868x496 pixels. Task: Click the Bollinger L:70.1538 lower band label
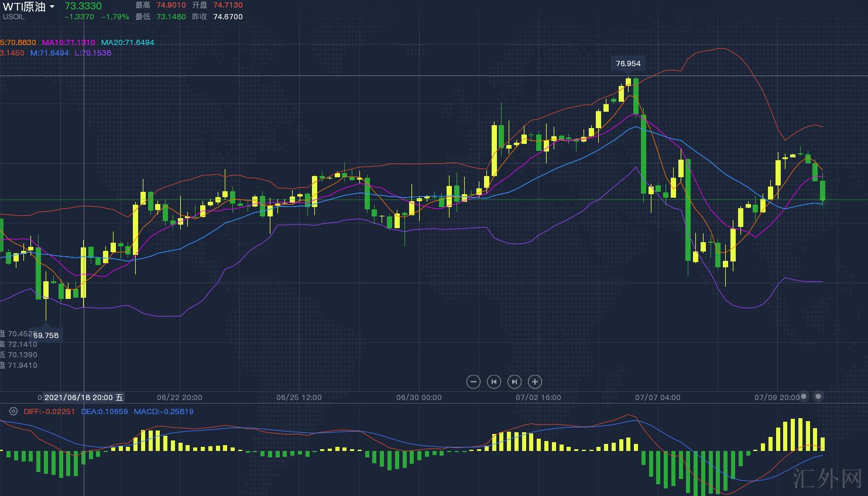point(92,53)
